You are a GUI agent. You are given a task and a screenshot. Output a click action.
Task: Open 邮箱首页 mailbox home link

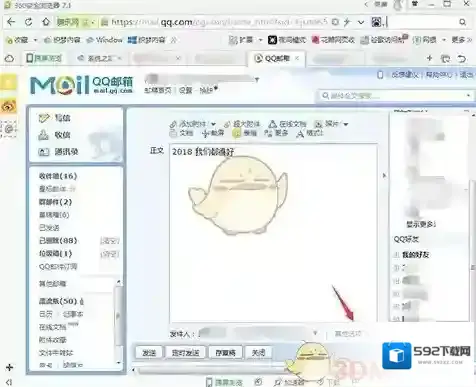(158, 90)
